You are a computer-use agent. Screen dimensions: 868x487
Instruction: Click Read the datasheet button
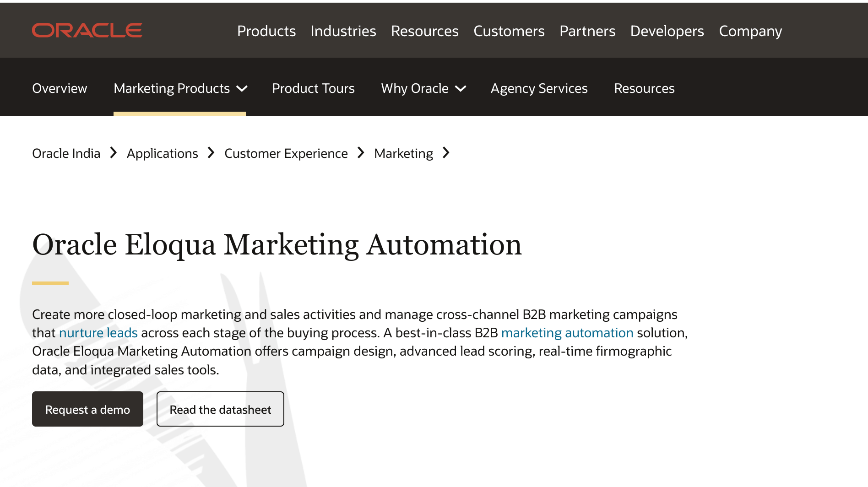220,409
